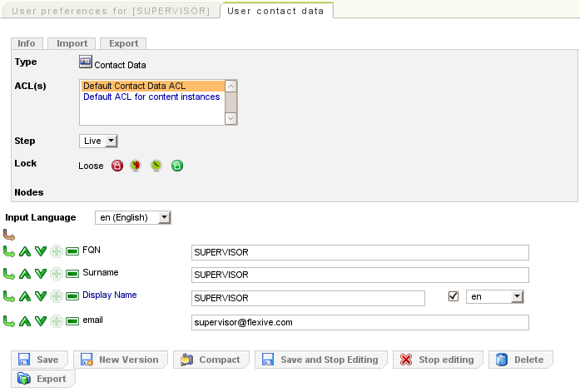
Task: Click the email input field
Action: pyautogui.click(x=359, y=321)
